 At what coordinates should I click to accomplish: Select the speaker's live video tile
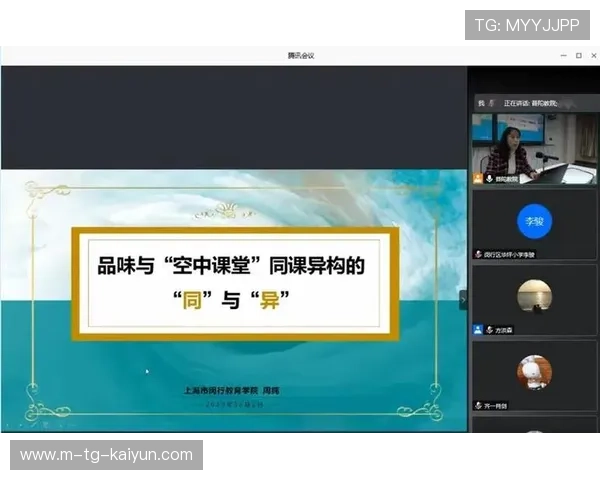click(534, 149)
